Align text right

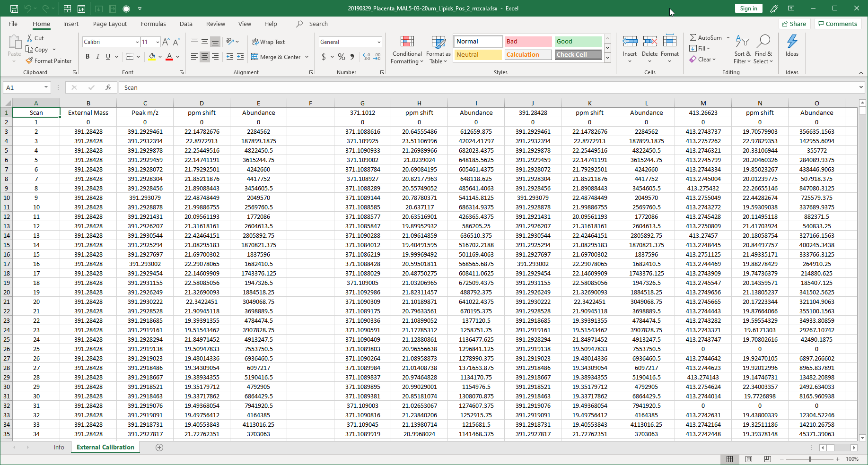click(x=215, y=57)
